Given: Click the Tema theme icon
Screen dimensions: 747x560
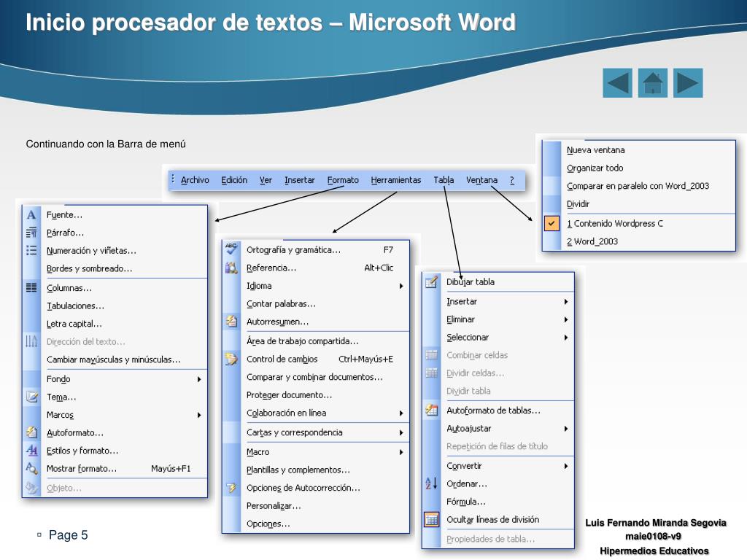Looking at the screenshot, I should coord(31,397).
